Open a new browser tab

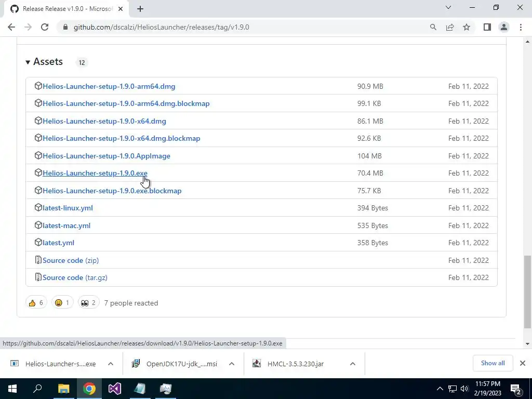tap(140, 9)
